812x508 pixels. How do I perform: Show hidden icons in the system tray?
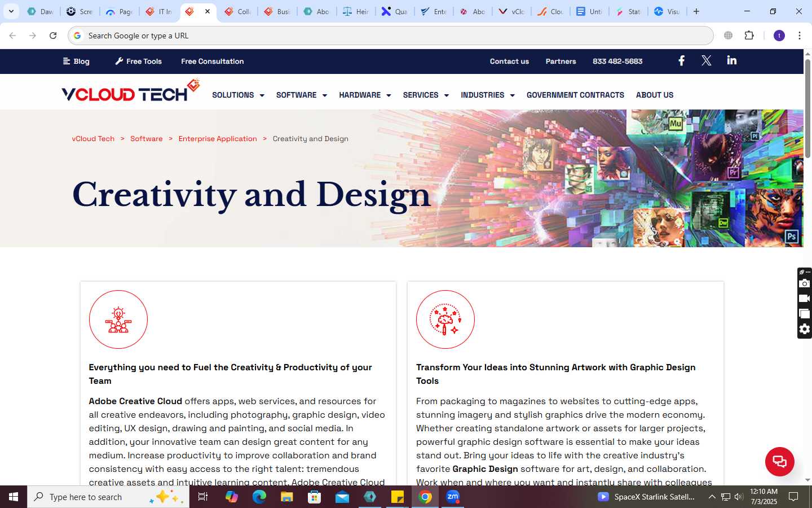(x=712, y=497)
